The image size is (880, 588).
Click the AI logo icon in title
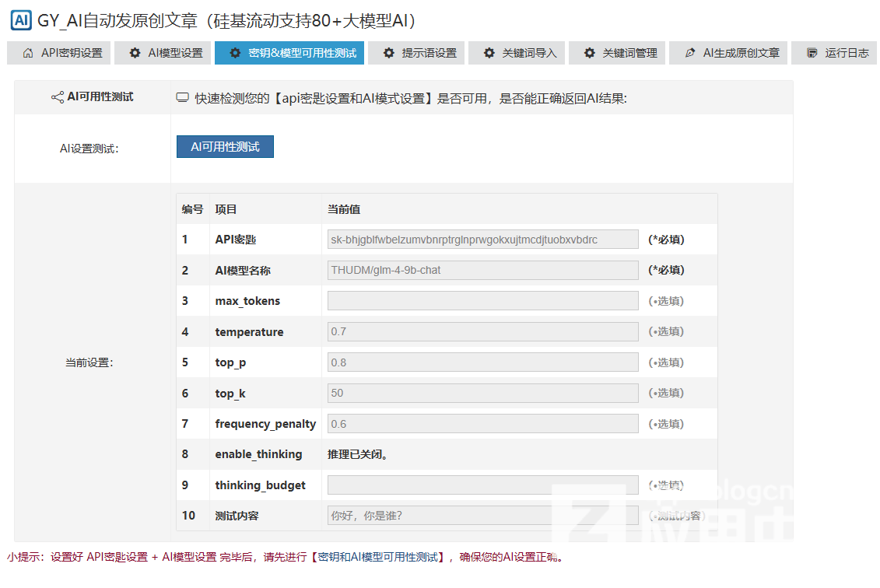click(22, 21)
